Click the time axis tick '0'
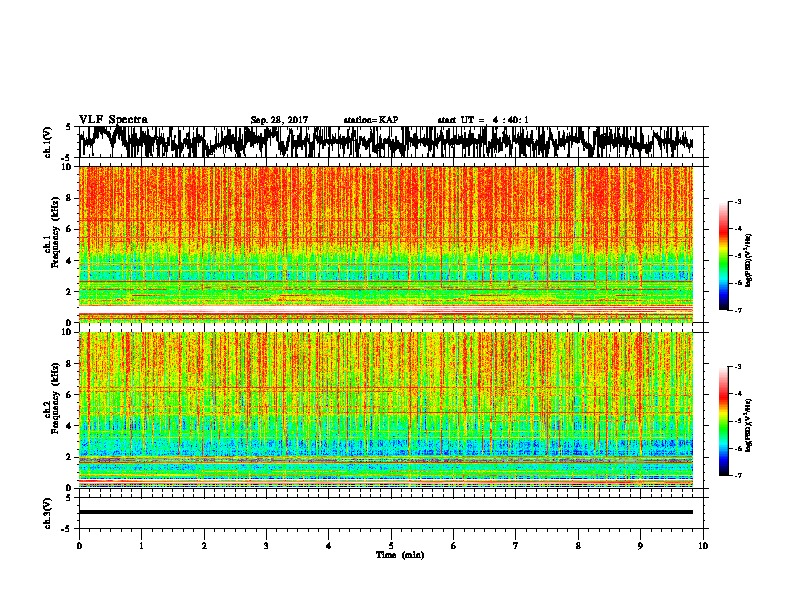The height and width of the screenshot is (612, 792). click(x=79, y=546)
